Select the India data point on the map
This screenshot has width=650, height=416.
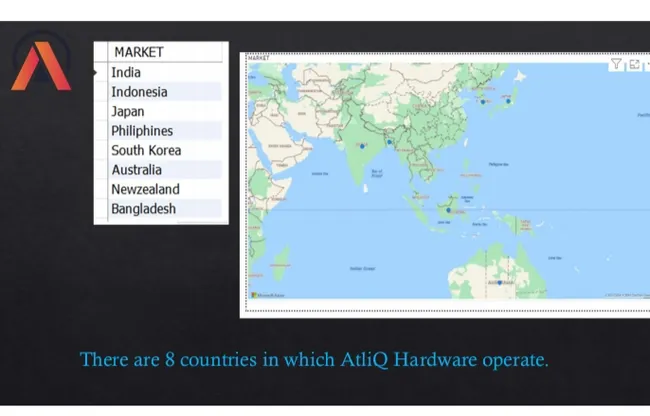point(362,146)
